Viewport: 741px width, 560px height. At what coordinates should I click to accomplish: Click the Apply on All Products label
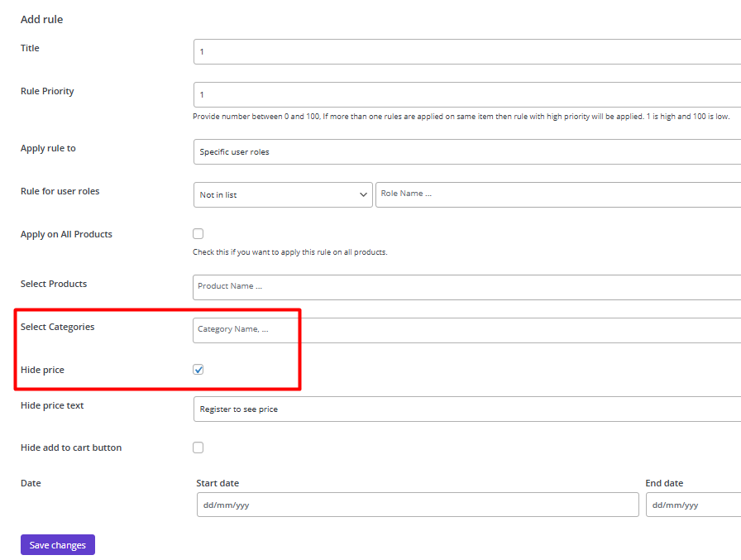(x=67, y=234)
